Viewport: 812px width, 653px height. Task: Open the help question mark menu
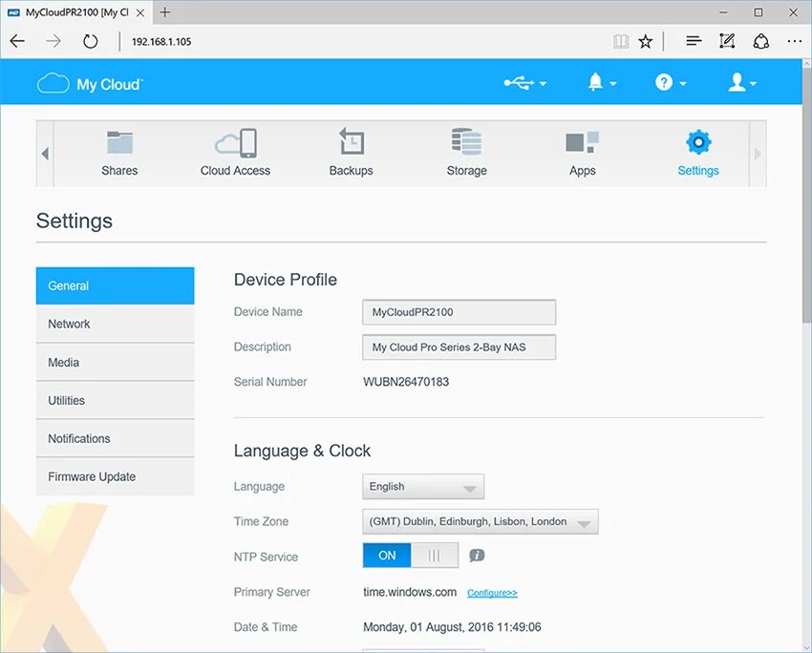[670, 82]
